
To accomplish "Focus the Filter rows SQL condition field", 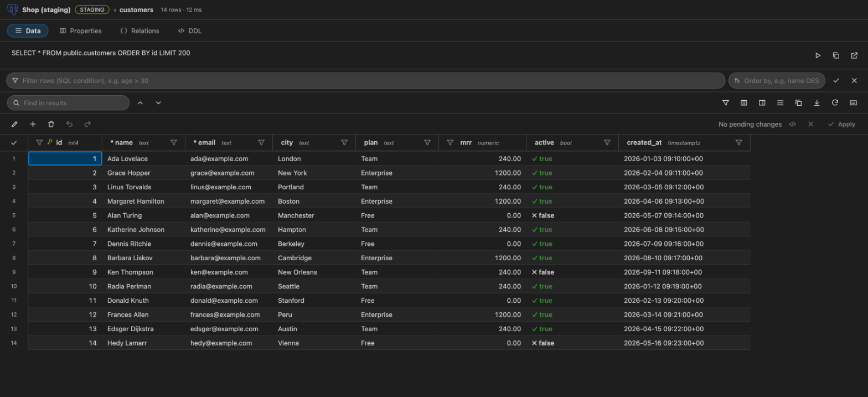I will pyautogui.click(x=365, y=81).
